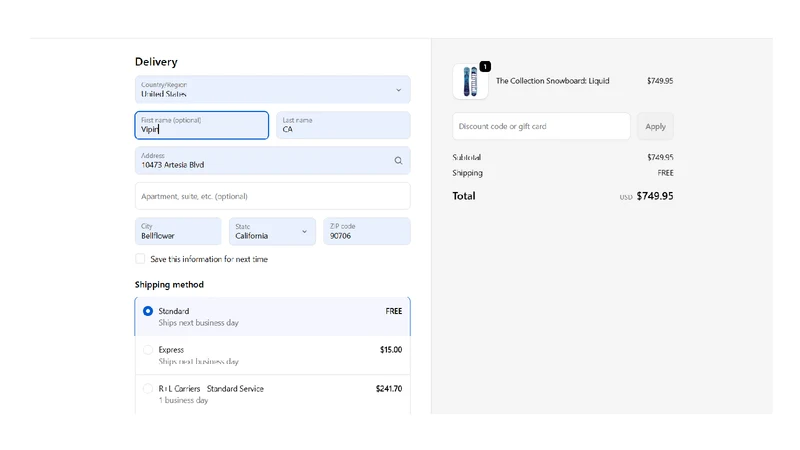Image resolution: width=800 pixels, height=450 pixels.
Task: Click the Shipping method heading
Action: point(169,285)
